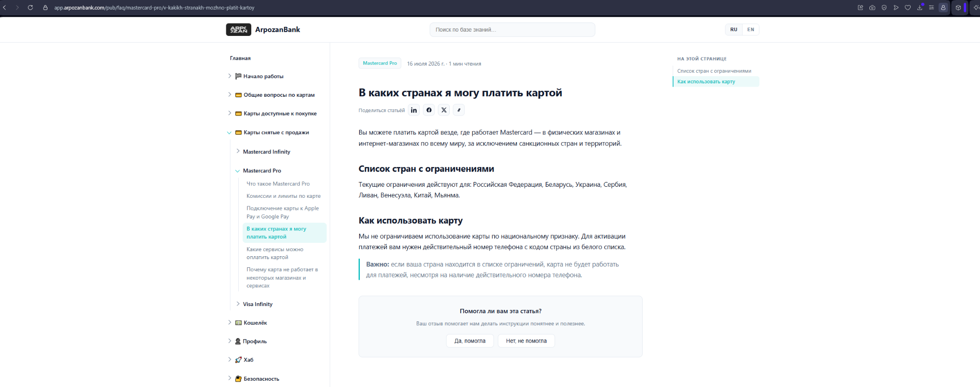Open Комиссии и лимиты по карте article

284,196
